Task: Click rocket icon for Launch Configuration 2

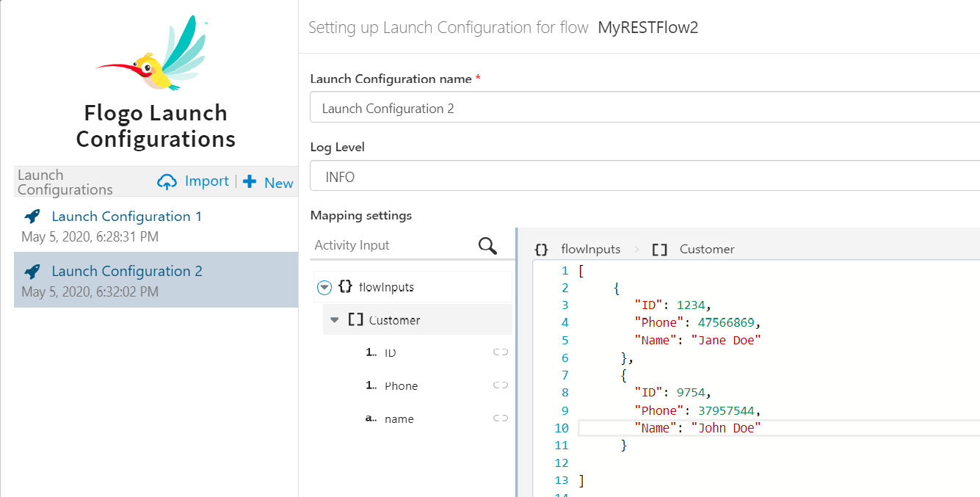Action: click(x=32, y=272)
